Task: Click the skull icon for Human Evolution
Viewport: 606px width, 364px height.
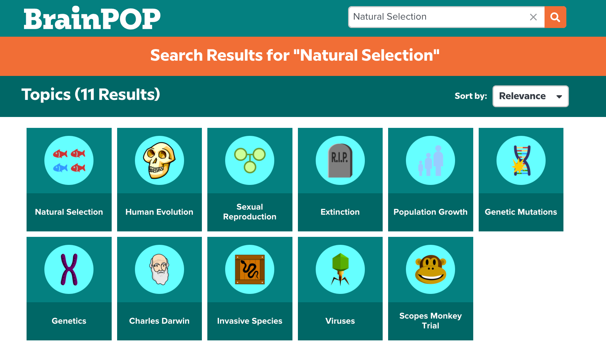Action: tap(159, 161)
